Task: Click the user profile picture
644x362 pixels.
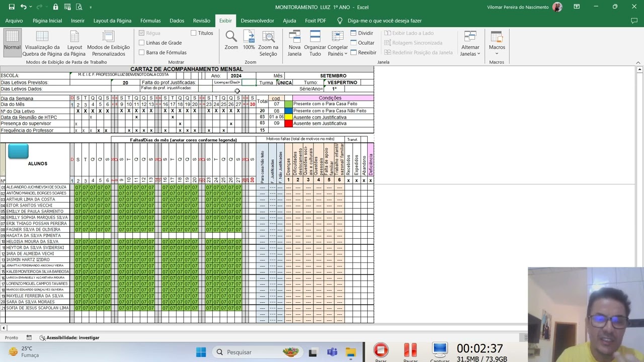Action: [557, 7]
